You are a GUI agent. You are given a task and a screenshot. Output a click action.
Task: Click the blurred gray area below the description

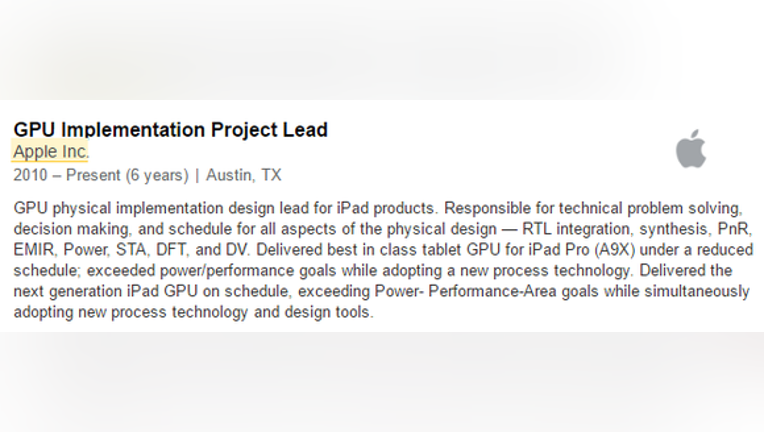pos(382,382)
